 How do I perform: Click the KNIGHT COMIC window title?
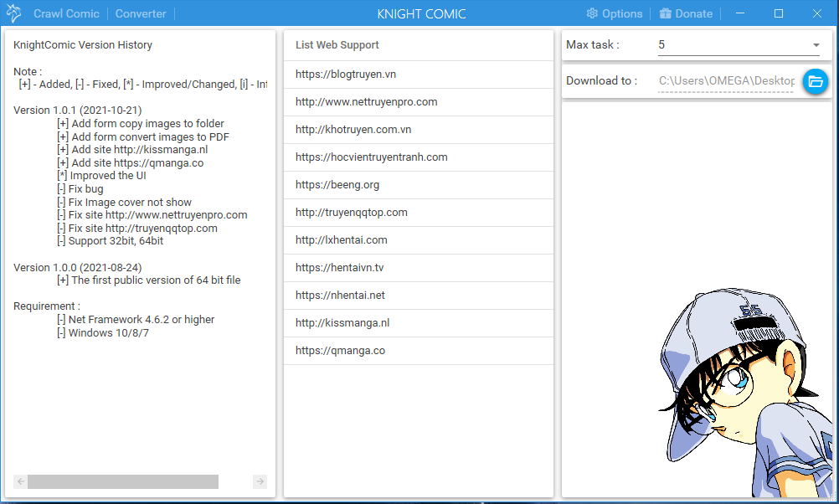pyautogui.click(x=422, y=14)
